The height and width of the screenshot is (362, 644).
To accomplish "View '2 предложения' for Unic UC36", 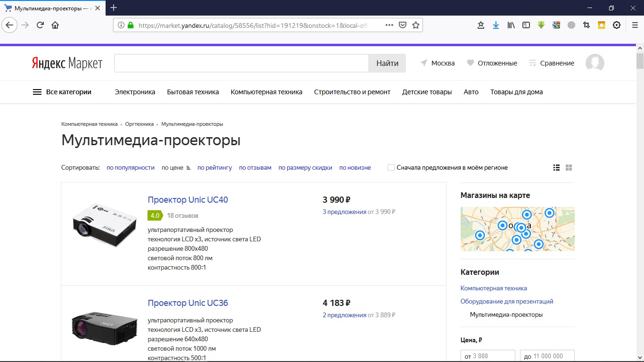I will [x=344, y=315].
